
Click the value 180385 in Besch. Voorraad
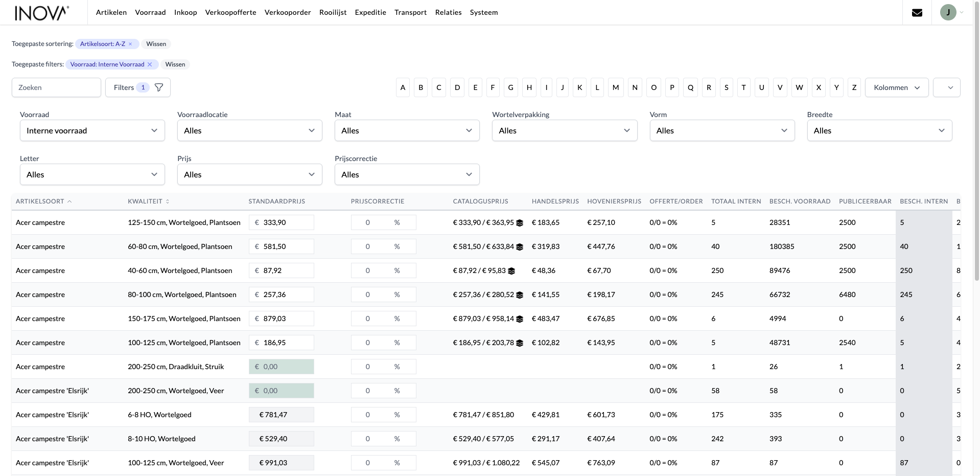(x=782, y=246)
